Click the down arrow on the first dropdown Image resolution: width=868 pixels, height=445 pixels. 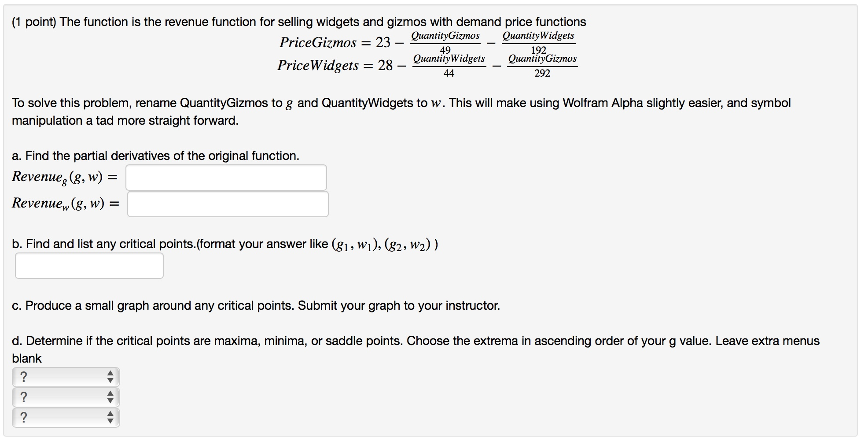pos(109,380)
